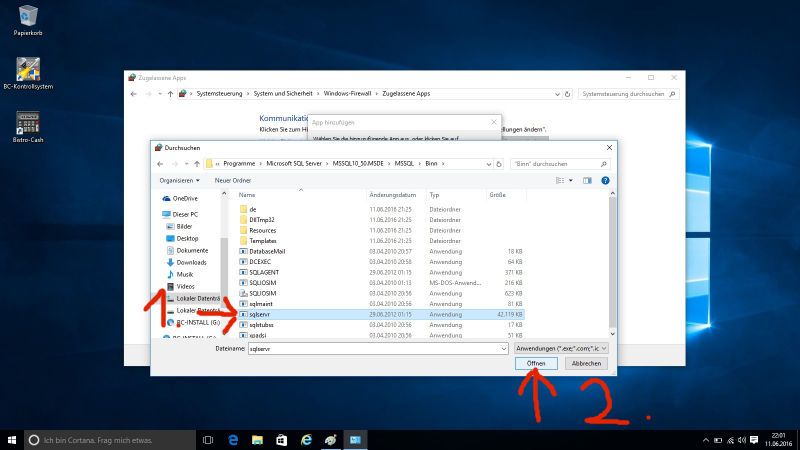800x450 pixels.
Task: Click the Abbrechen button
Action: (x=585, y=364)
